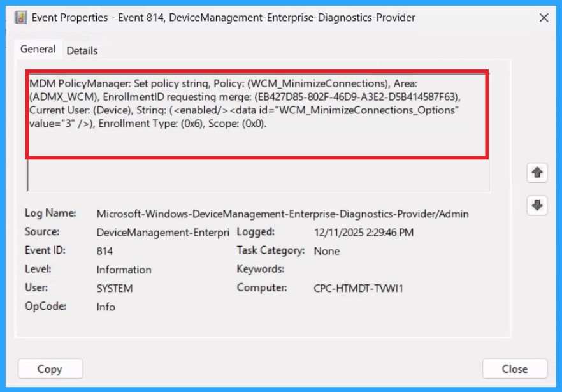Click the Copy button

(x=50, y=368)
